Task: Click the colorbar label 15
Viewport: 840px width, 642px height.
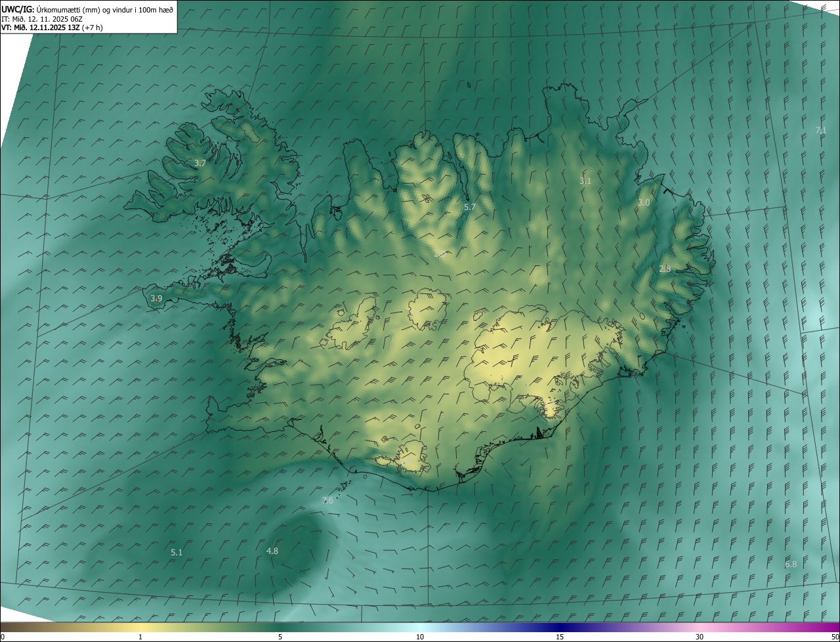Action: coord(560,637)
